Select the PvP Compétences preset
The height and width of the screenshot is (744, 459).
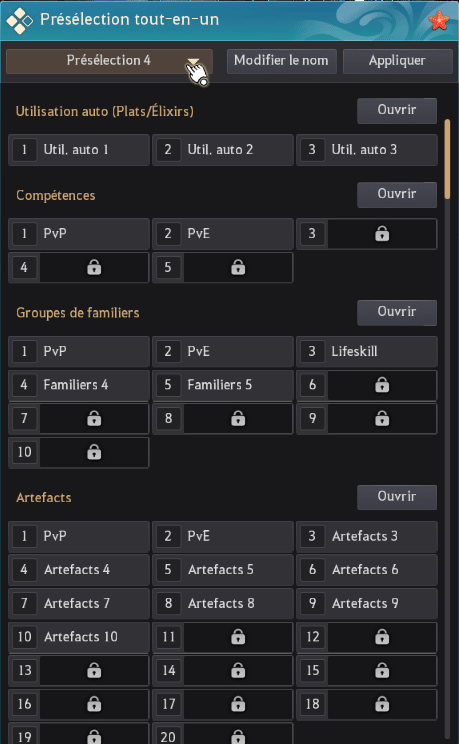tap(79, 234)
